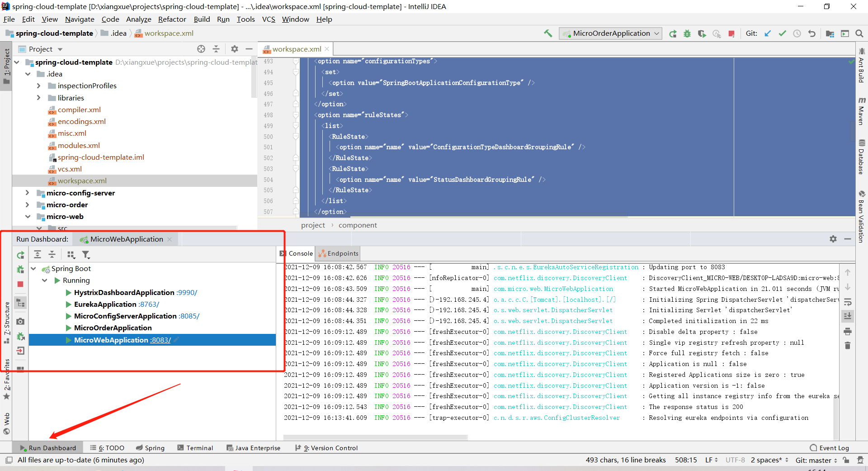Open the filter options in Run Dashboard
Image resolution: width=868 pixels, height=471 pixels.
[x=86, y=255]
